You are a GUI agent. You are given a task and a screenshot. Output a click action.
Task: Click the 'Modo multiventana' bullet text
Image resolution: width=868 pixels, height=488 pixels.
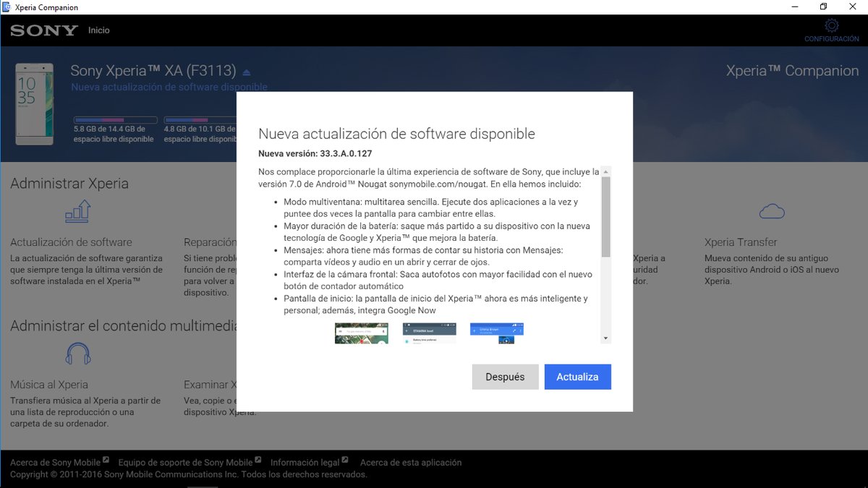pos(431,208)
